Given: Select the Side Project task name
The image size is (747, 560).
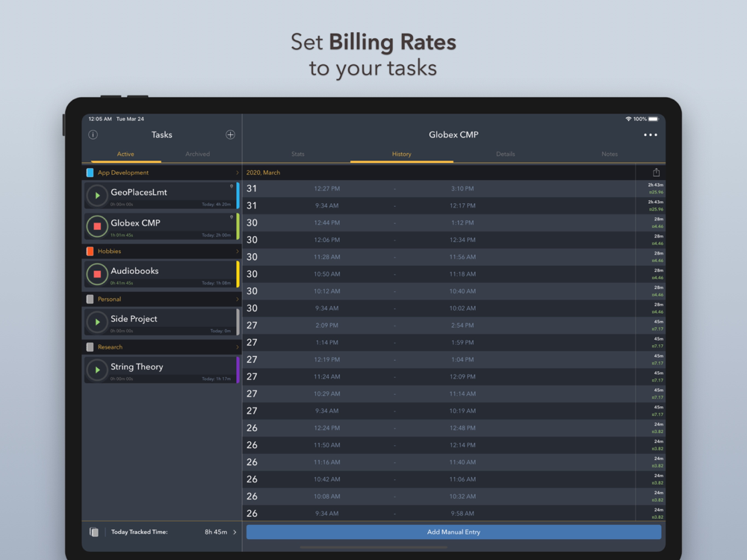Looking at the screenshot, I should point(134,319).
